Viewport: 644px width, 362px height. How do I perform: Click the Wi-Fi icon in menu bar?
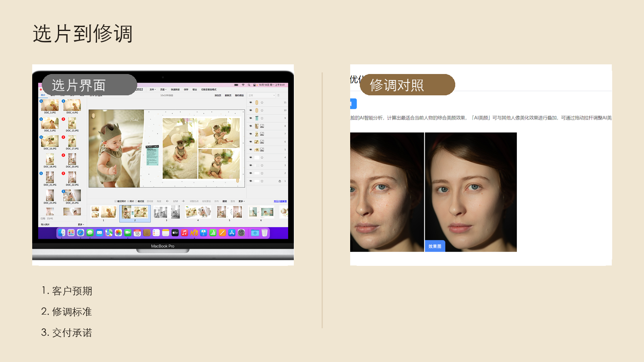pyautogui.click(x=243, y=85)
